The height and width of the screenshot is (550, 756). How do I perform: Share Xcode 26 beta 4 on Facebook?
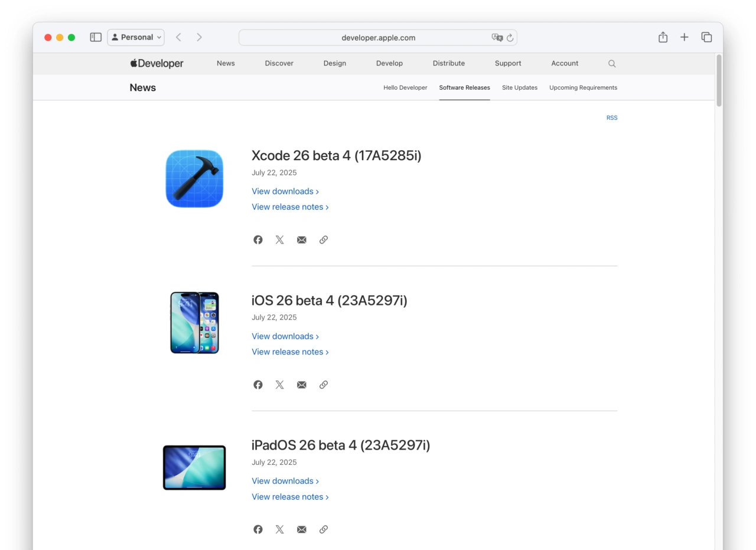[258, 240]
